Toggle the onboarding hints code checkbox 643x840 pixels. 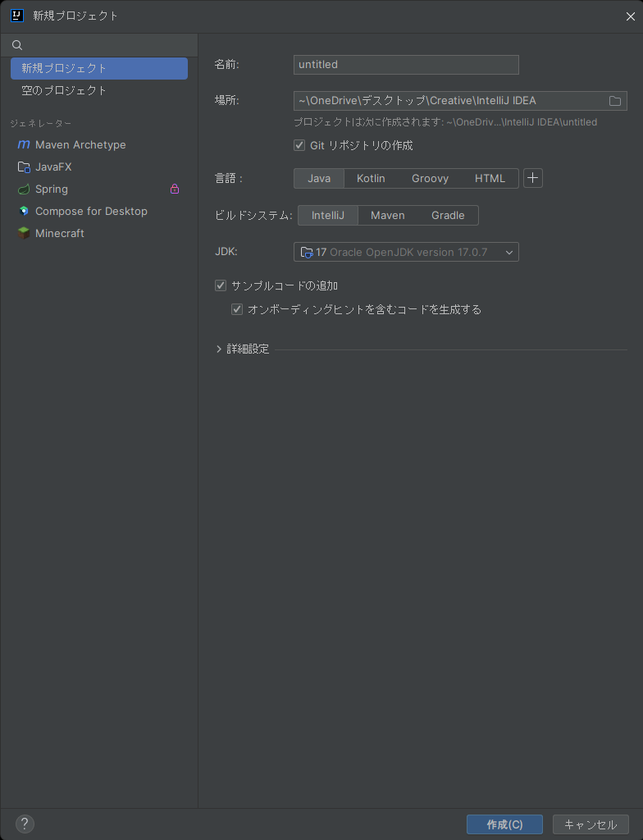(x=237, y=309)
